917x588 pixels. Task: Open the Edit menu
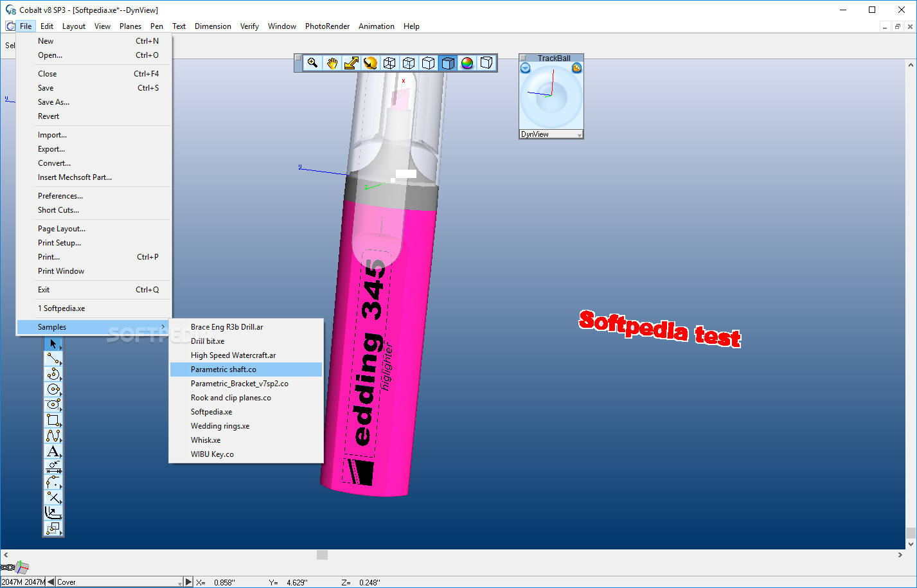click(x=47, y=26)
